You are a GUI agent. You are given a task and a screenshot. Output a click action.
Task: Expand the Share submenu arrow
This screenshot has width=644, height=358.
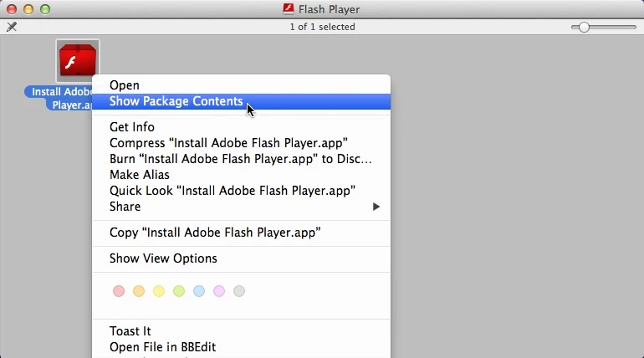(x=376, y=207)
